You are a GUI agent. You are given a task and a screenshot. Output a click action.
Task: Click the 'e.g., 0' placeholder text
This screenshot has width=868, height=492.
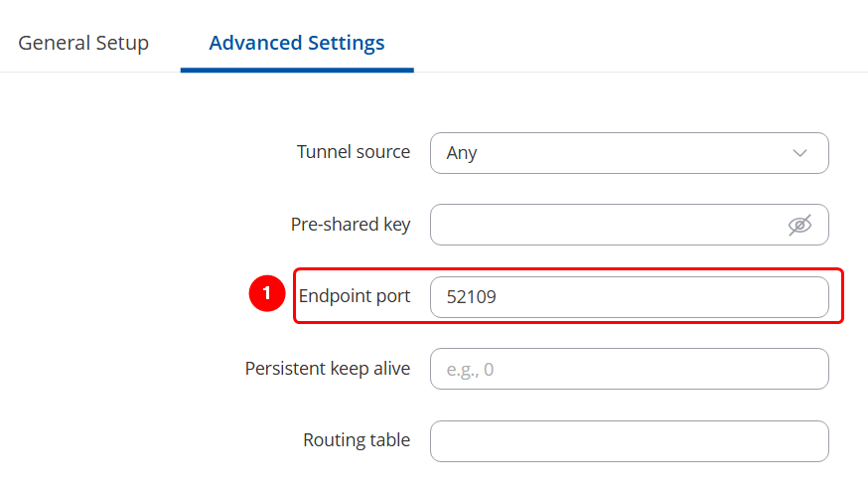point(470,369)
